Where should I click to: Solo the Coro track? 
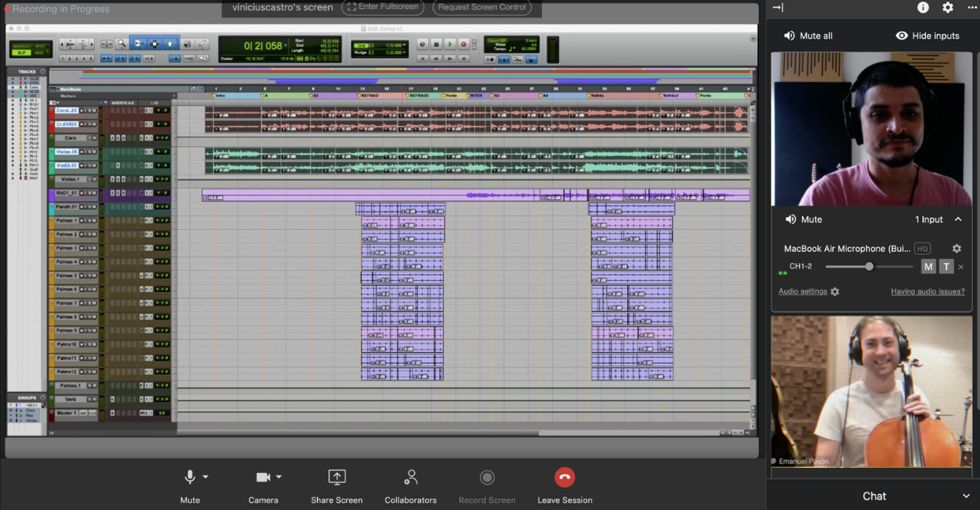tap(90, 138)
